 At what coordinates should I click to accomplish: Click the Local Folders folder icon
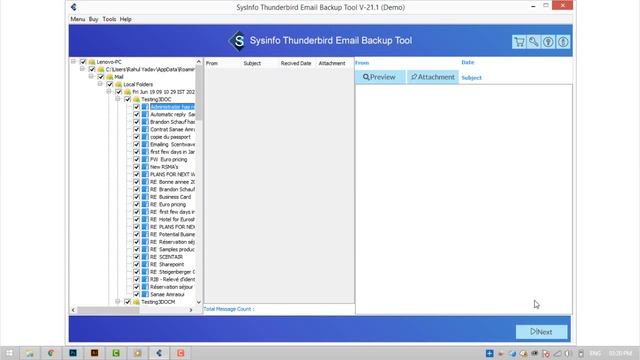pyautogui.click(x=119, y=84)
